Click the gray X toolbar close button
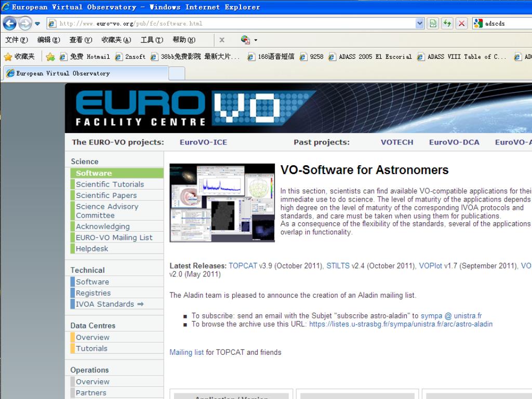Viewport: 532px width, 399px height. click(221, 40)
